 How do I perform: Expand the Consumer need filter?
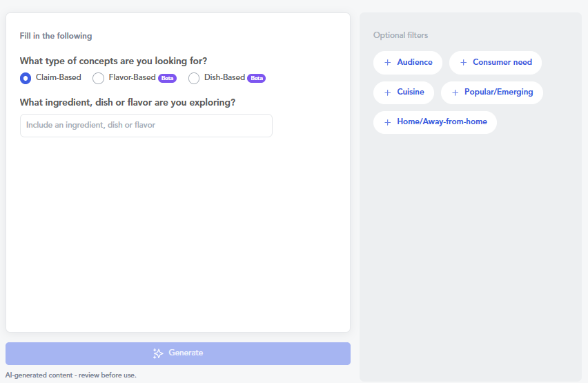pyautogui.click(x=496, y=62)
